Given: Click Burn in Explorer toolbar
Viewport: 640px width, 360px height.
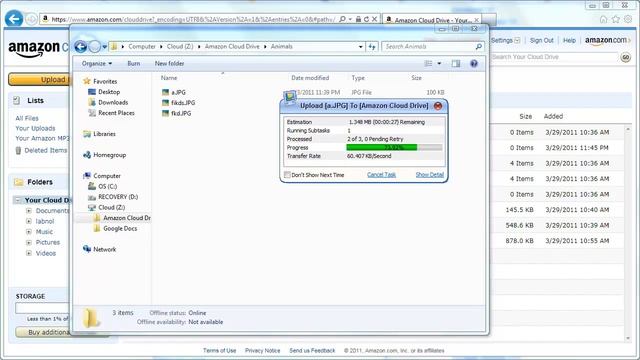Looking at the screenshot, I should click(134, 64).
